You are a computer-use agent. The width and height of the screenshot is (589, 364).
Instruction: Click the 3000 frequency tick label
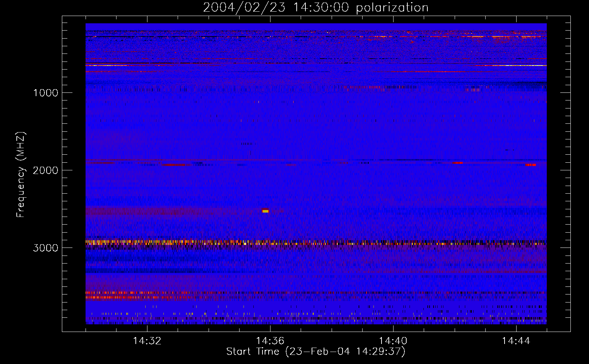(46, 248)
